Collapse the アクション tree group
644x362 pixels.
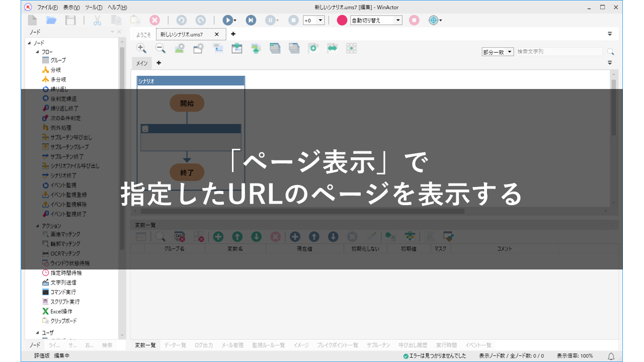[x=38, y=226]
